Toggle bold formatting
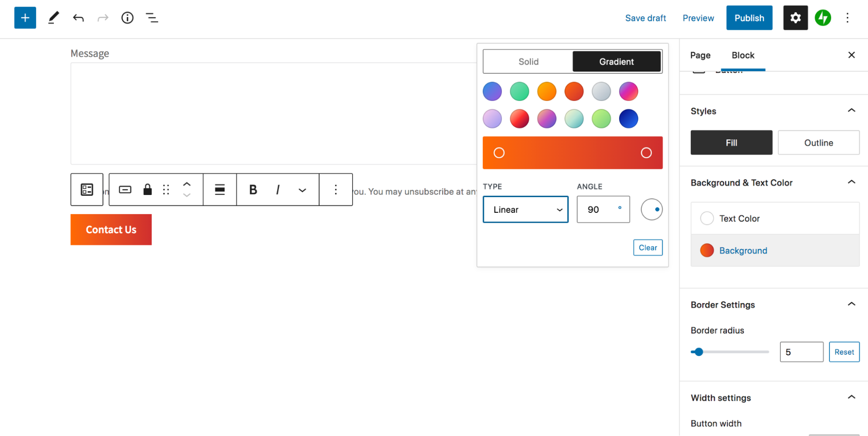 (x=253, y=189)
